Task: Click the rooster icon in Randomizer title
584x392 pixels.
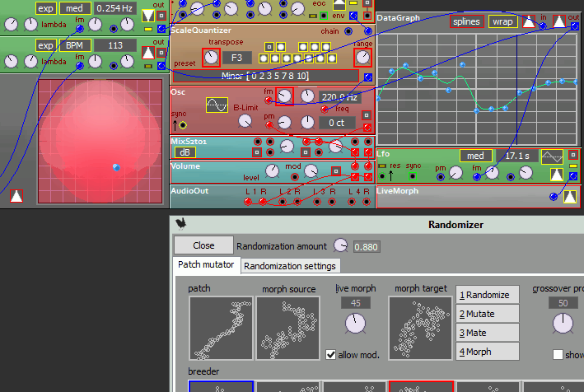Action: click(180, 223)
